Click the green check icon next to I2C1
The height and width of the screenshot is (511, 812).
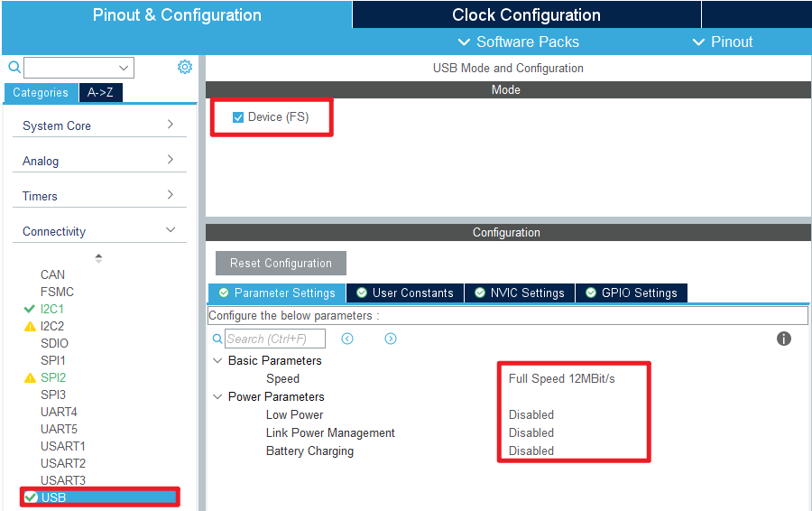point(30,309)
